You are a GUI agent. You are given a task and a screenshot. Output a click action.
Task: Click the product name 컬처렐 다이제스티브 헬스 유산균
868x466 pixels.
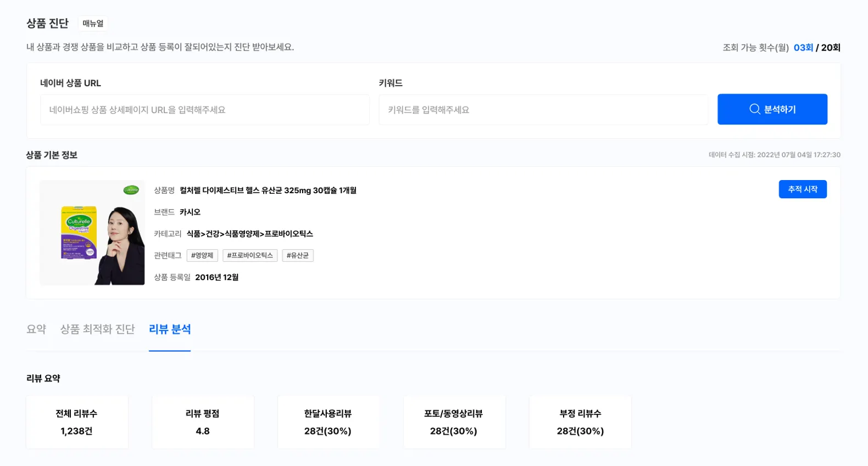tap(268, 190)
